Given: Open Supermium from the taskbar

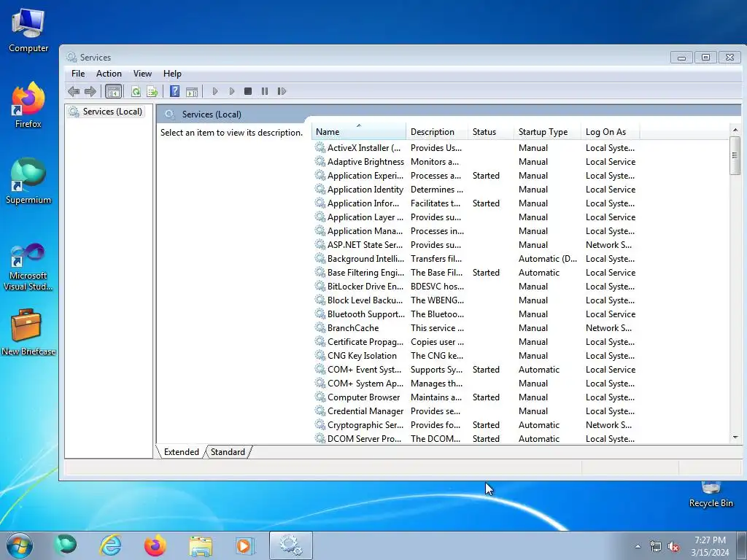Looking at the screenshot, I should pos(65,545).
